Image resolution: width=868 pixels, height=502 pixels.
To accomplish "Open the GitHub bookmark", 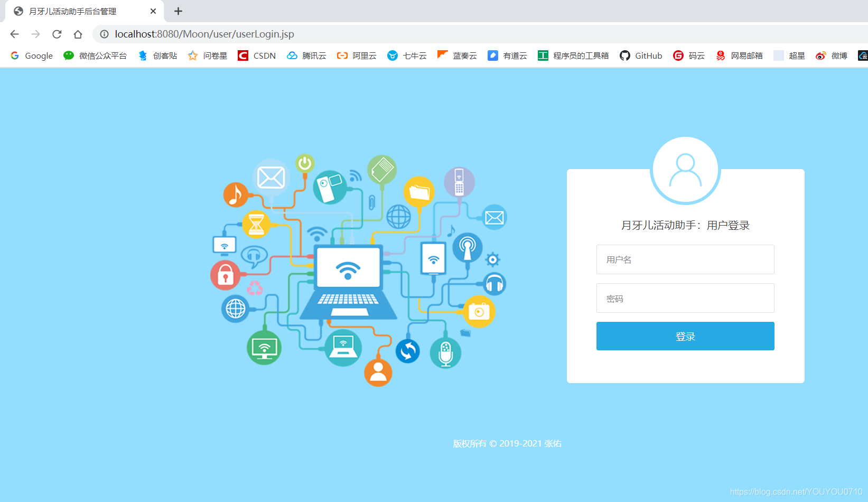I will coord(640,55).
